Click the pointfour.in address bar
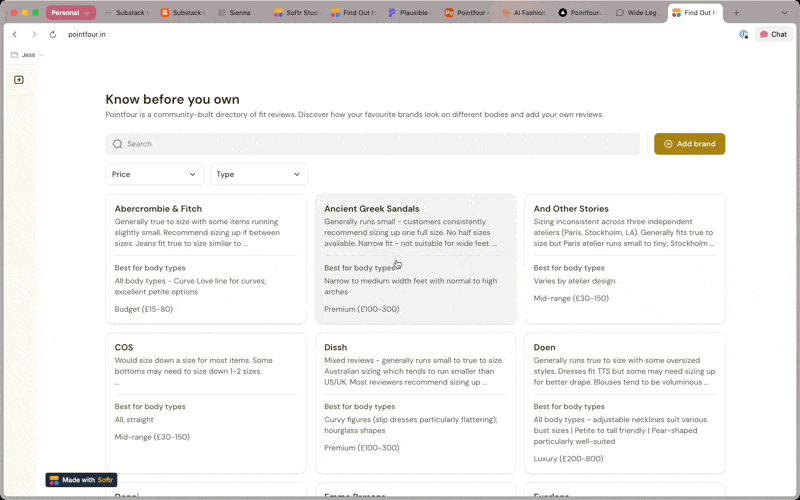 87,34
